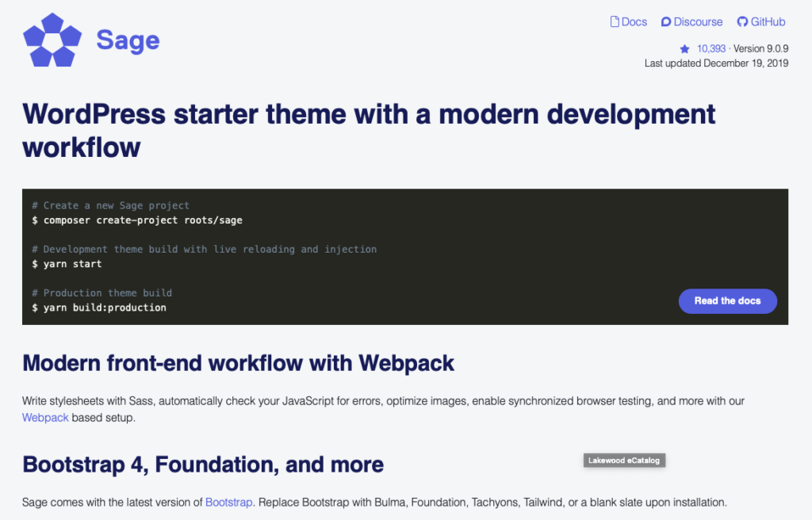Click the document icon beside Docs
This screenshot has width=812, height=520.
click(x=615, y=21)
